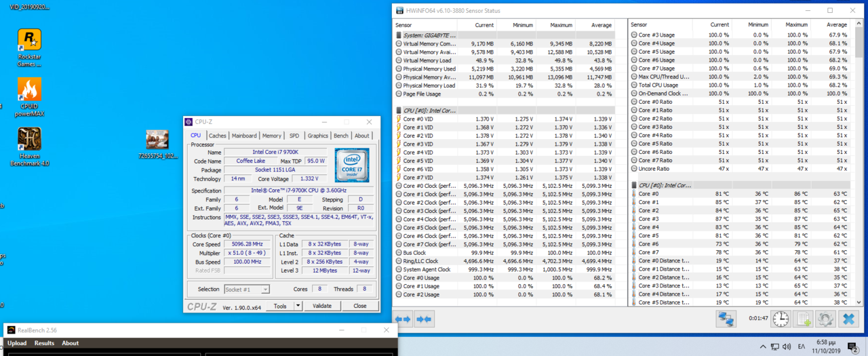Image resolution: width=868 pixels, height=356 pixels.
Task: Click the CPU-Z Close button
Action: coord(359,306)
